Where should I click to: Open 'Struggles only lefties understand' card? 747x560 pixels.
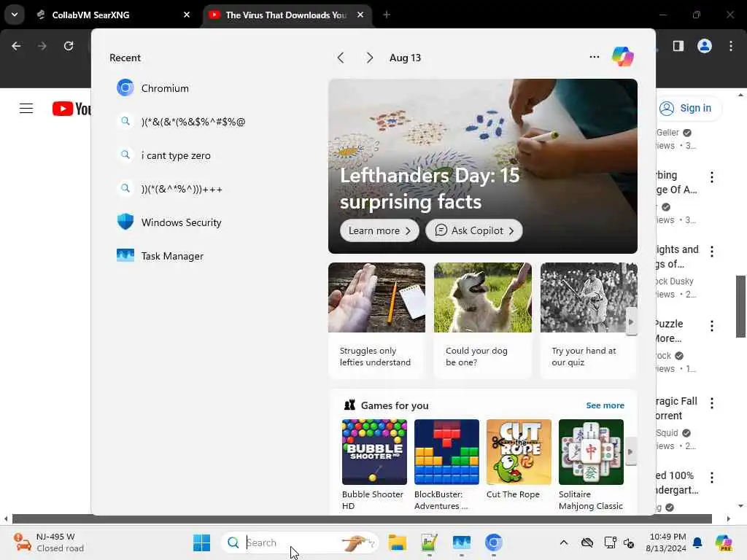[x=376, y=320]
